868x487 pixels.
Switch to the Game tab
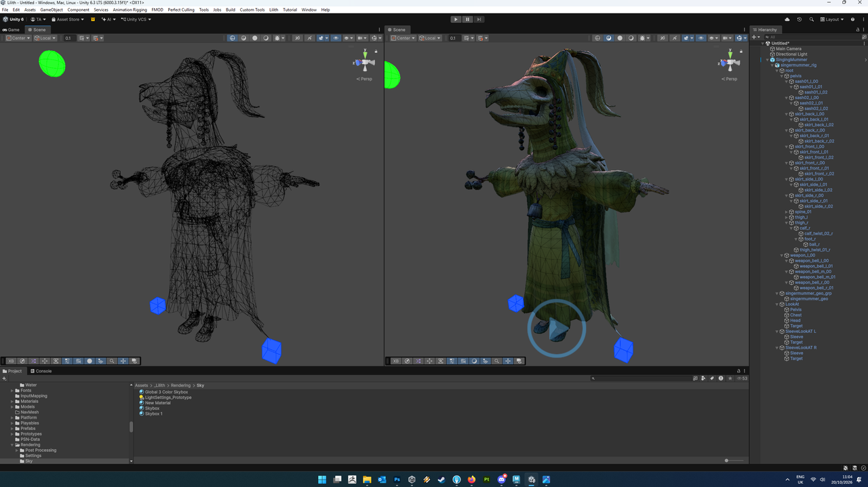coord(12,30)
